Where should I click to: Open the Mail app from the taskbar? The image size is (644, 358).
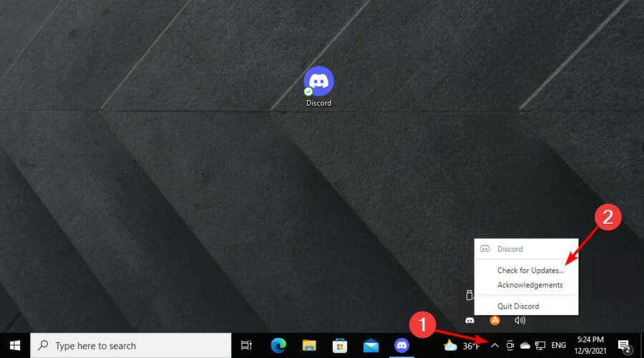(371, 346)
